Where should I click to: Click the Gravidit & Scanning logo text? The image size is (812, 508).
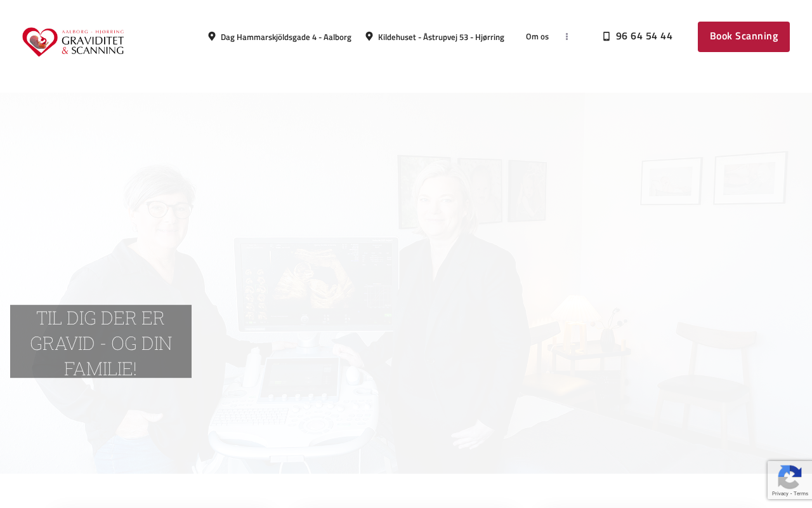point(93,43)
